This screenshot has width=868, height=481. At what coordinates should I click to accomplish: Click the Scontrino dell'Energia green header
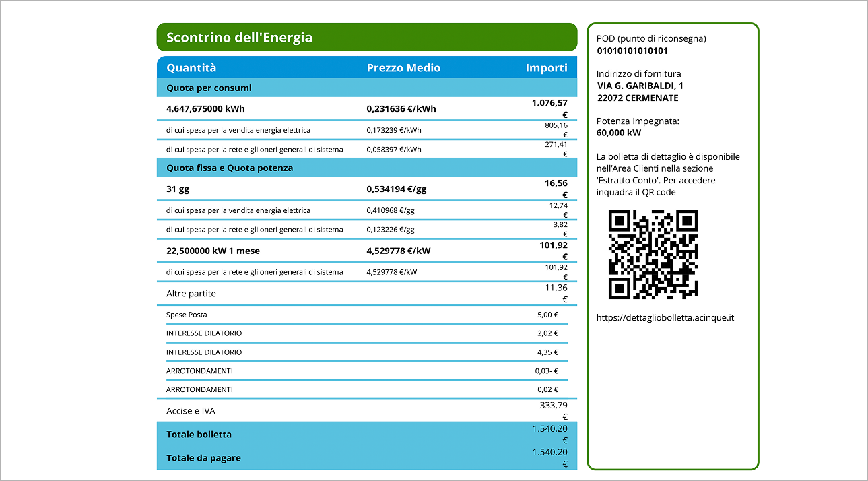pyautogui.click(x=367, y=37)
